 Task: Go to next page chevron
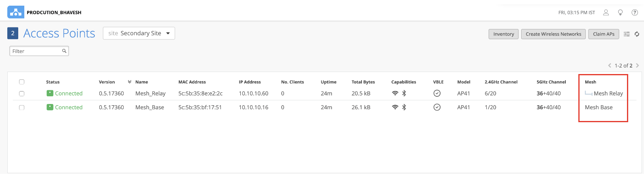pos(638,65)
